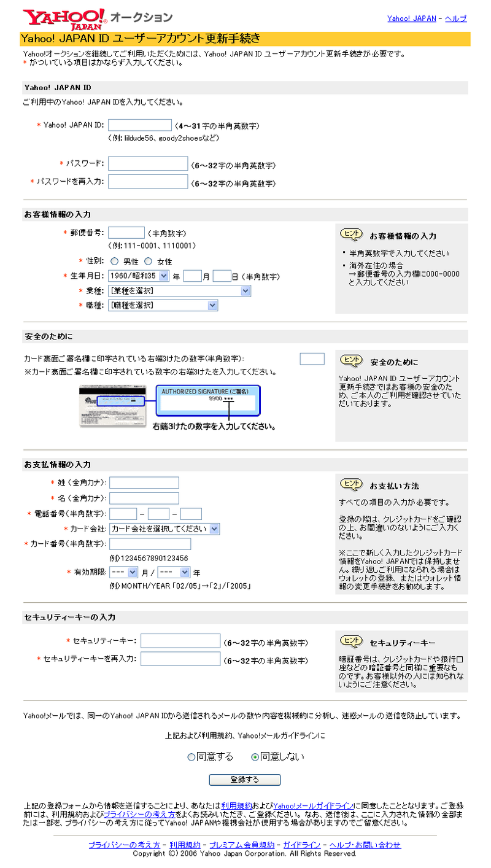Open the Yahoo!メールガイドライン link
491x868 pixels.
(x=313, y=805)
